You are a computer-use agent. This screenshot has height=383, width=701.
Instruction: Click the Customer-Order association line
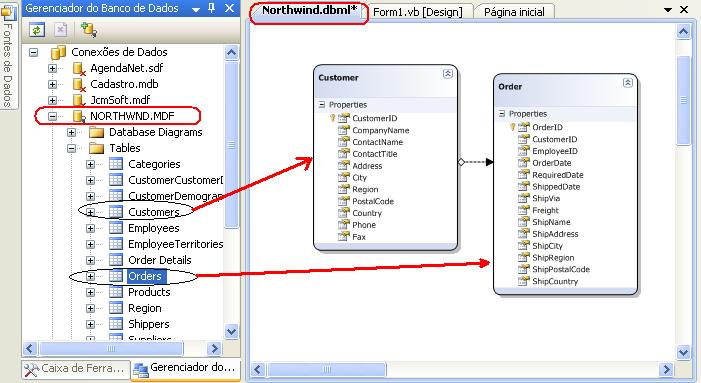[x=476, y=162]
